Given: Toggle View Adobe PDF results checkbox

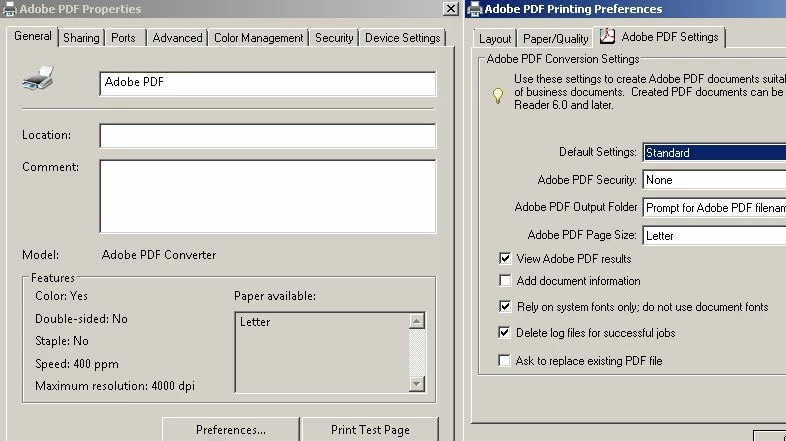Looking at the screenshot, I should 505,258.
